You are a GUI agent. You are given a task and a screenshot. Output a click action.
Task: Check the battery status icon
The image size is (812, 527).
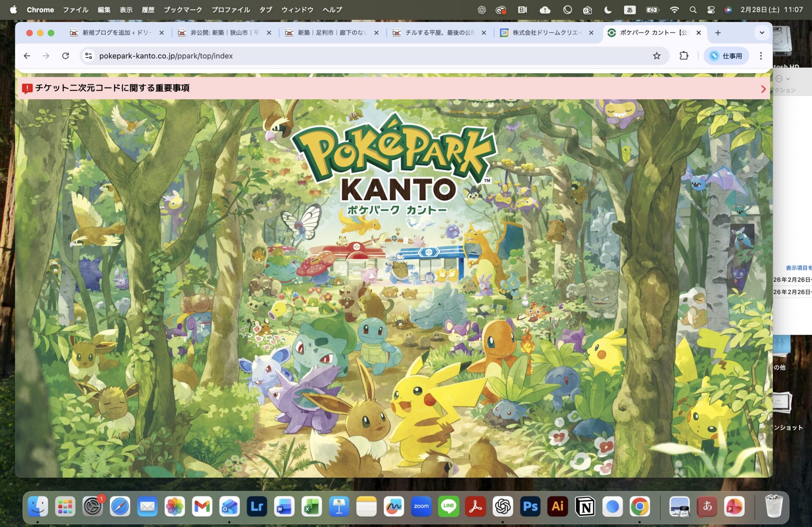point(653,10)
